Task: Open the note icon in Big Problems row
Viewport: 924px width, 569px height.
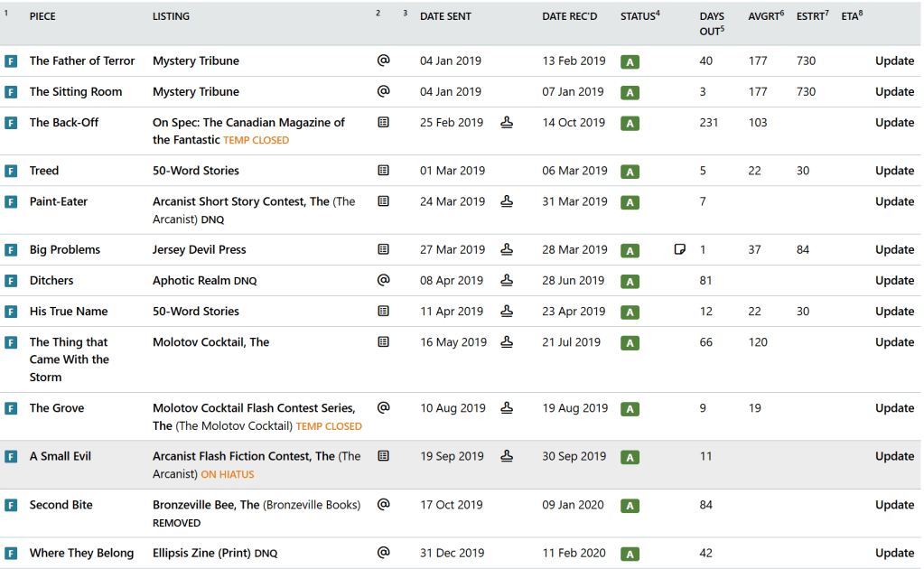Action: click(x=680, y=249)
